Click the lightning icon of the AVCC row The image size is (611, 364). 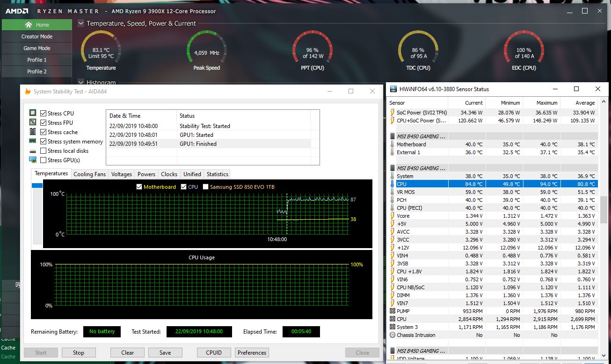tap(392, 232)
